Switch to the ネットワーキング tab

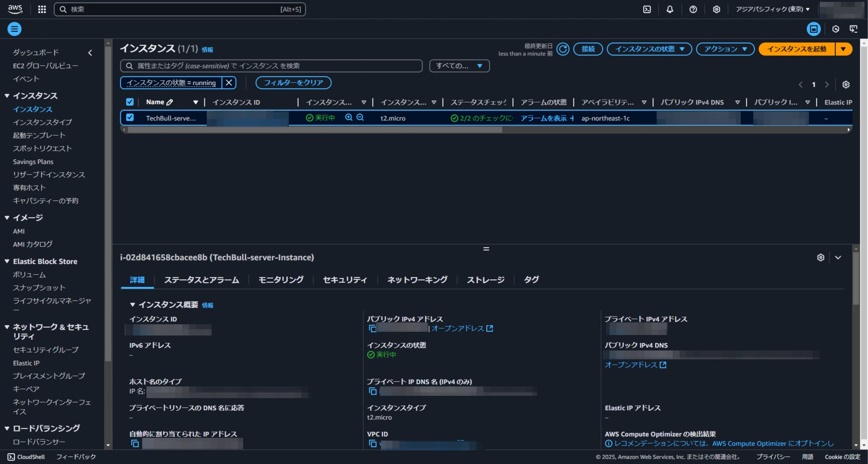(x=417, y=280)
